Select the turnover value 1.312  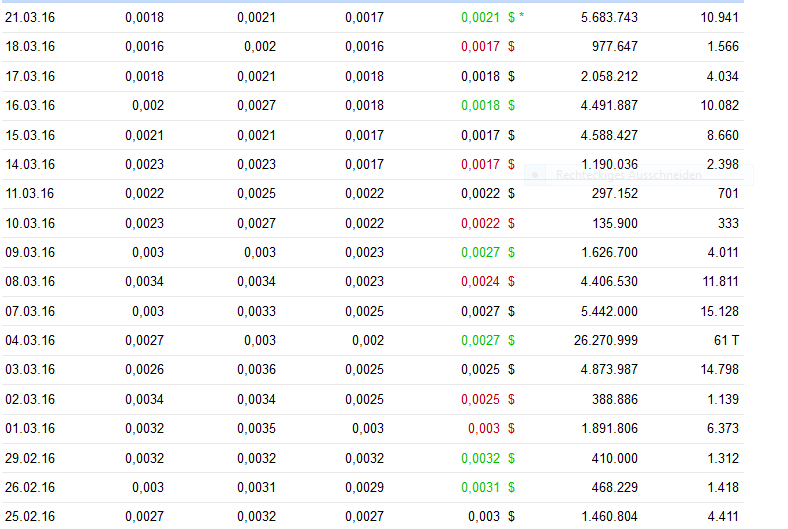[723, 458]
